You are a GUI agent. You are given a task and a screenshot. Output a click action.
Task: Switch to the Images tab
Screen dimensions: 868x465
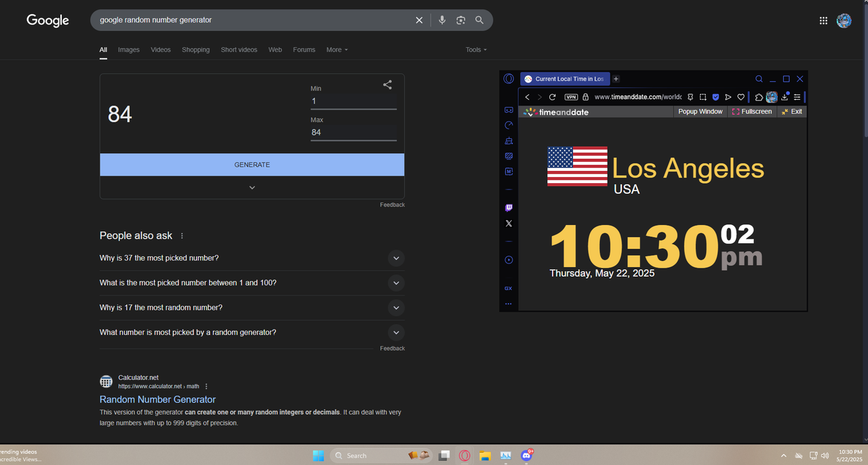point(129,49)
